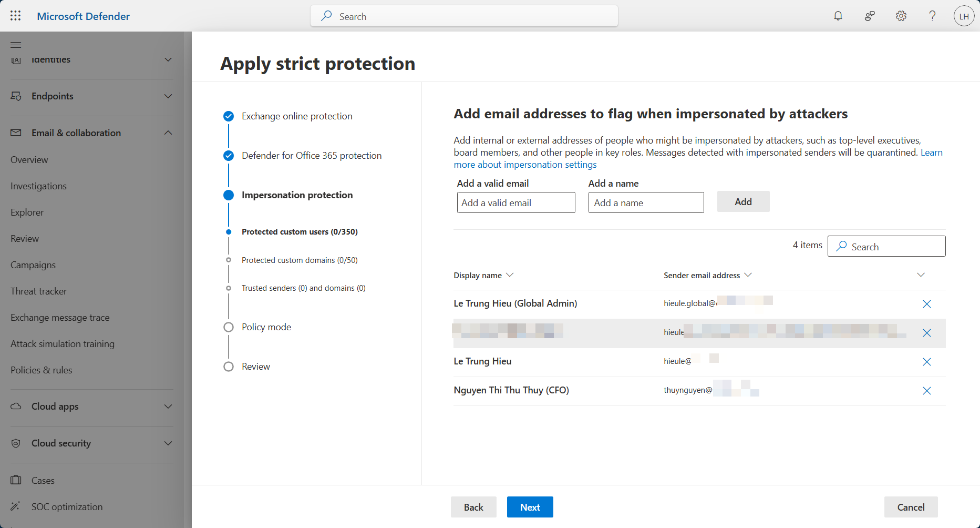Screen dimensions: 980x528
Task: Open the LH account avatar
Action: coord(964,16)
